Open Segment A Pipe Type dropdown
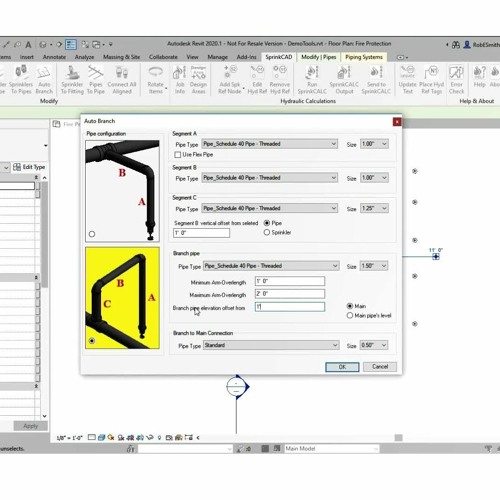This screenshot has width=500, height=500. [270, 144]
